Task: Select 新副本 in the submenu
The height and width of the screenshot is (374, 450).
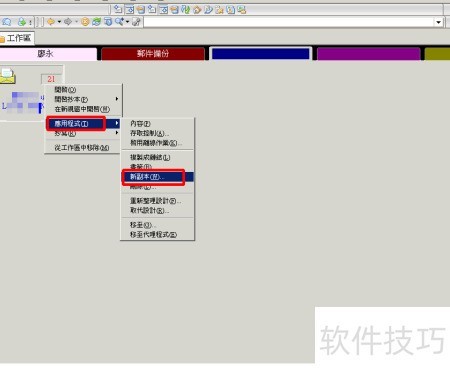Action: [x=157, y=177]
